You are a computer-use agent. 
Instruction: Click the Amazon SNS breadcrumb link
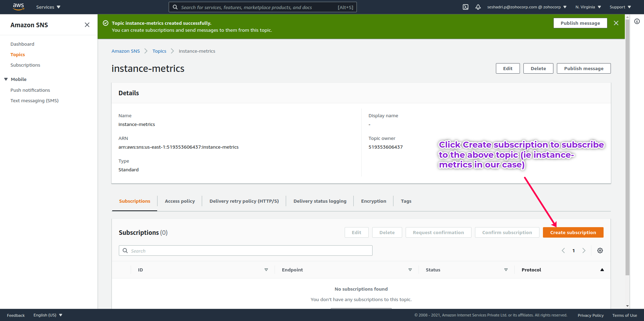coord(125,51)
